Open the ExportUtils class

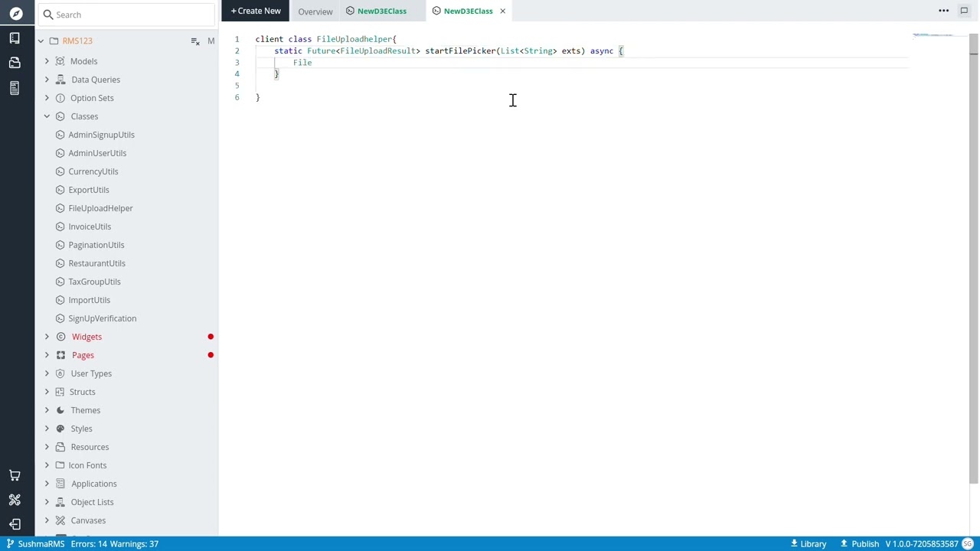[x=89, y=190]
